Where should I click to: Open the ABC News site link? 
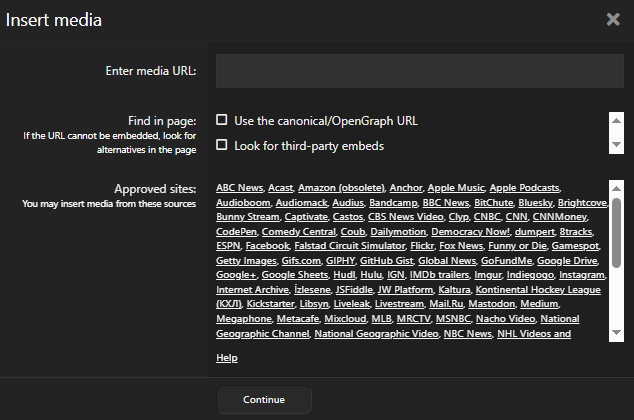tap(239, 187)
